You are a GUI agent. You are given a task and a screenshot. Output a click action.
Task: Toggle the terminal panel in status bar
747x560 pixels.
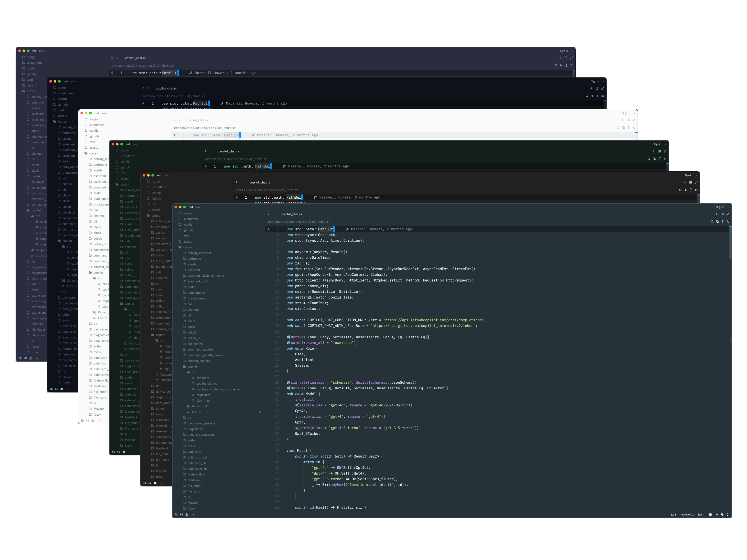coord(710,514)
